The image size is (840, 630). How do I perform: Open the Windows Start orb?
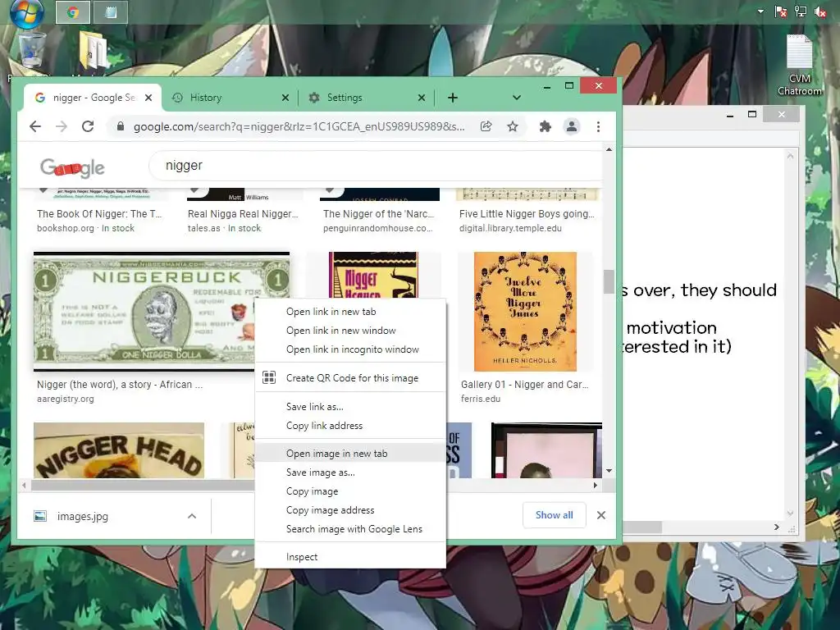click(26, 11)
